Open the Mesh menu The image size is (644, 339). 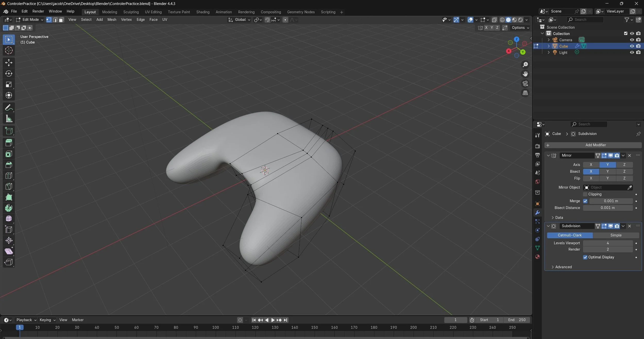112,20
